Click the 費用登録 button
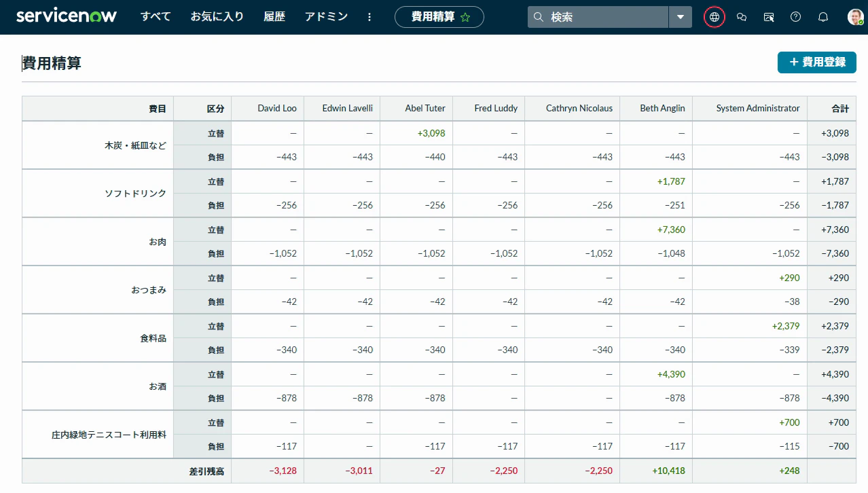Image resolution: width=868 pixels, height=493 pixels. click(817, 62)
